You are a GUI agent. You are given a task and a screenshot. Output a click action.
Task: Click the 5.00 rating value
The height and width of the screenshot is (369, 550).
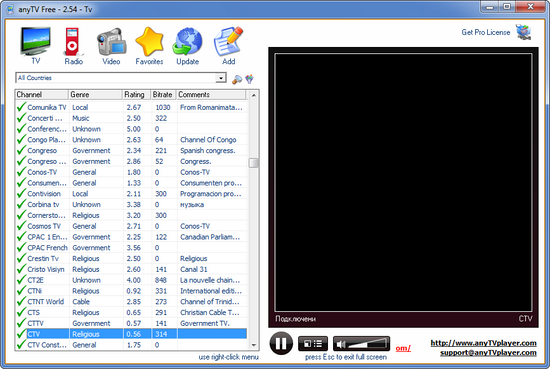tap(134, 129)
